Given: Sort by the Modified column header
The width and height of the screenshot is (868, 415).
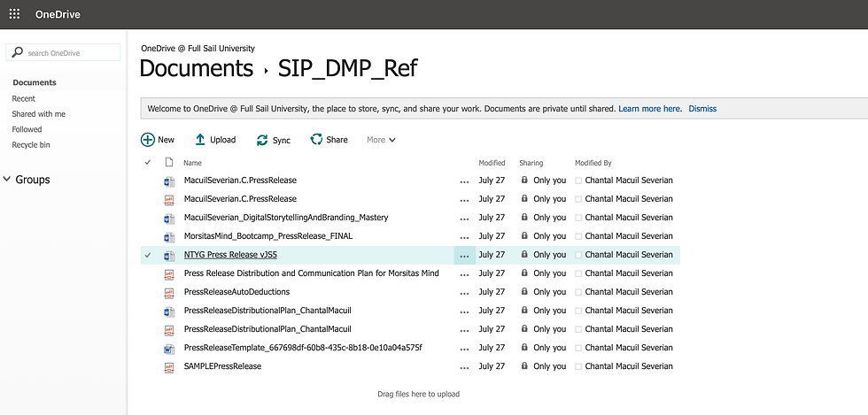Looking at the screenshot, I should point(492,163).
